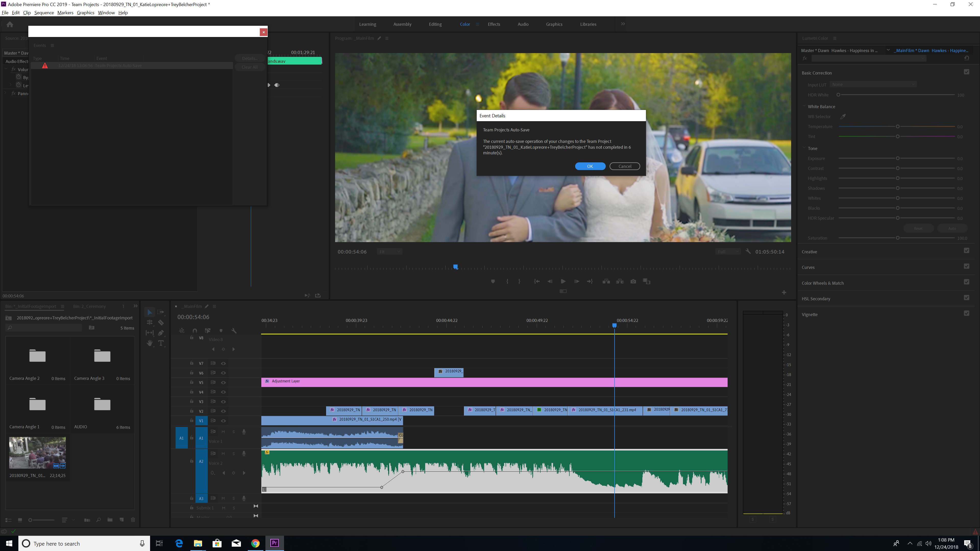Uncheck the Vignette section checkbox
Viewport: 980px width, 551px height.
point(966,313)
